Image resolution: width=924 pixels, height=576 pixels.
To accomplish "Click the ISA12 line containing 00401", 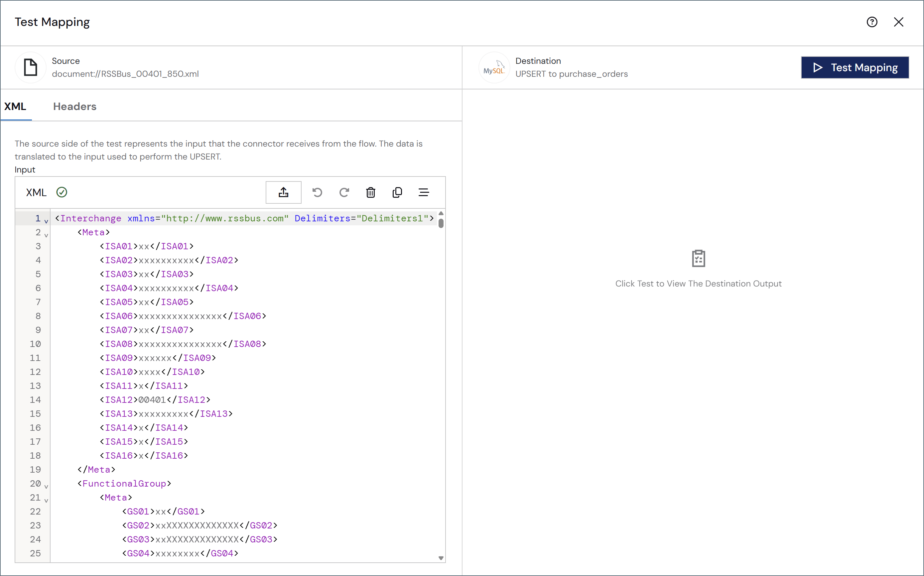I will tap(155, 400).
